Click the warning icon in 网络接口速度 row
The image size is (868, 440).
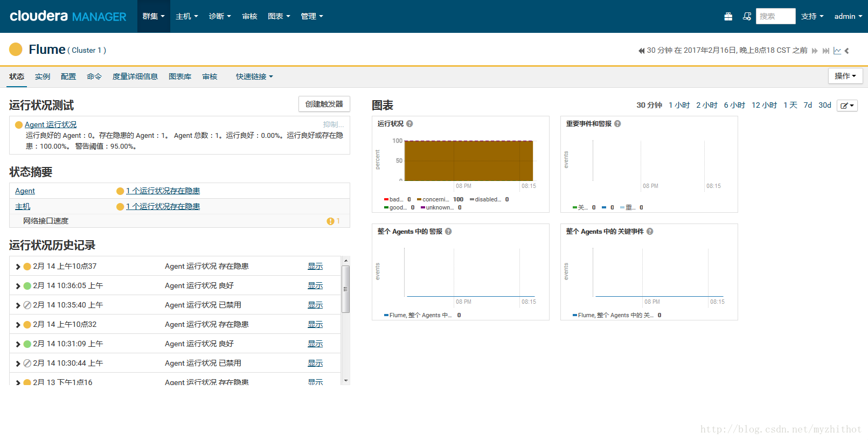330,221
